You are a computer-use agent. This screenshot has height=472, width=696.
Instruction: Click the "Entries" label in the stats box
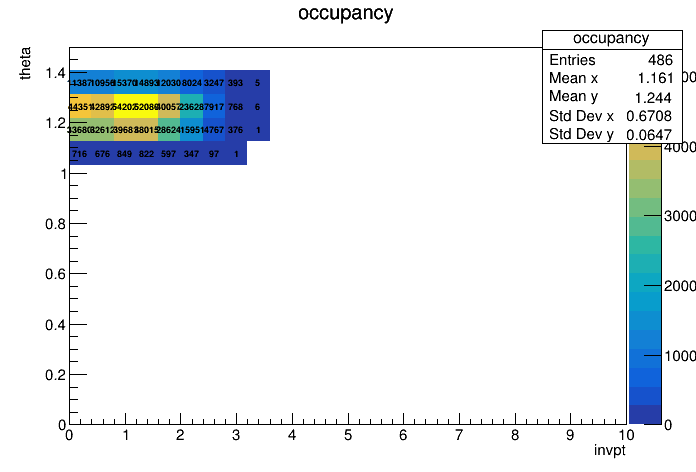(x=572, y=60)
